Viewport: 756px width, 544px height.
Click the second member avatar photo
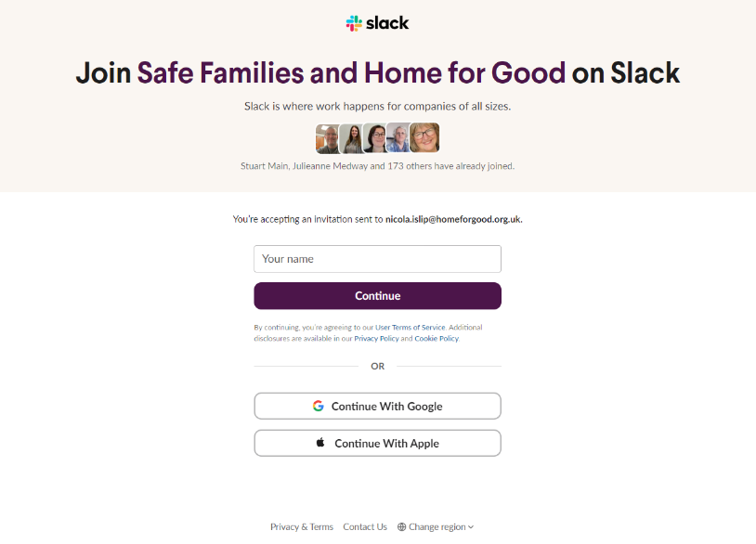351,138
